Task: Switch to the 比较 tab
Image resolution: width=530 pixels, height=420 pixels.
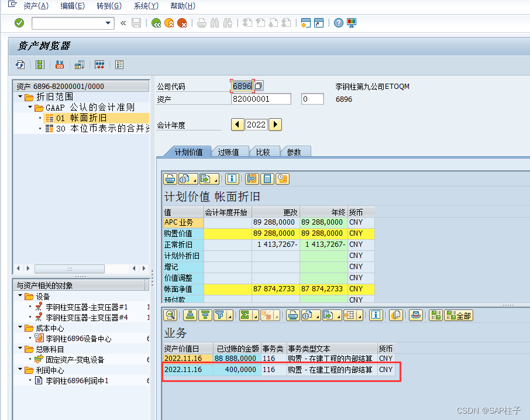Action: (263, 152)
